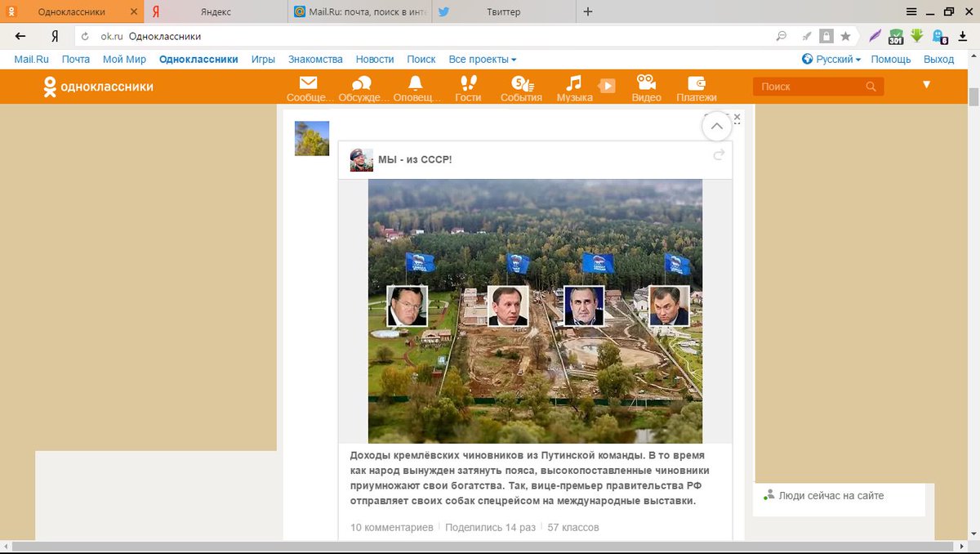This screenshot has height=554, width=980.
Task: Click the purple feather extension icon
Action: point(875,35)
